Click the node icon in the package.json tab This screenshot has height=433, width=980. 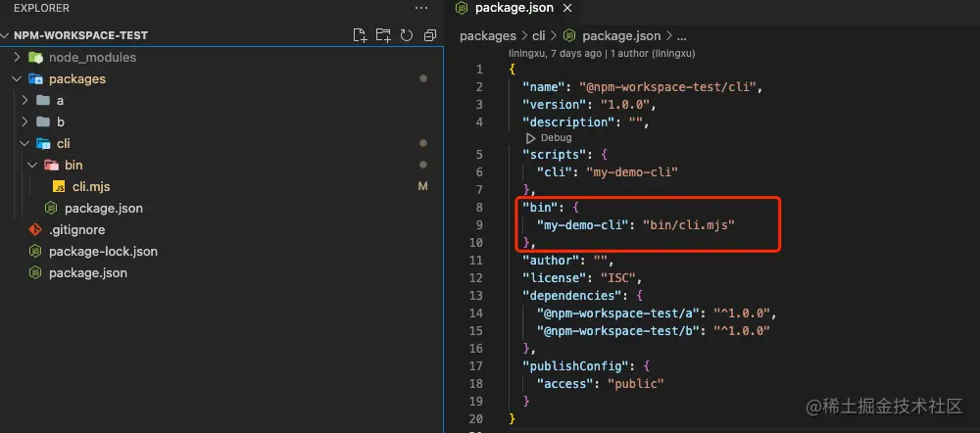pos(462,8)
